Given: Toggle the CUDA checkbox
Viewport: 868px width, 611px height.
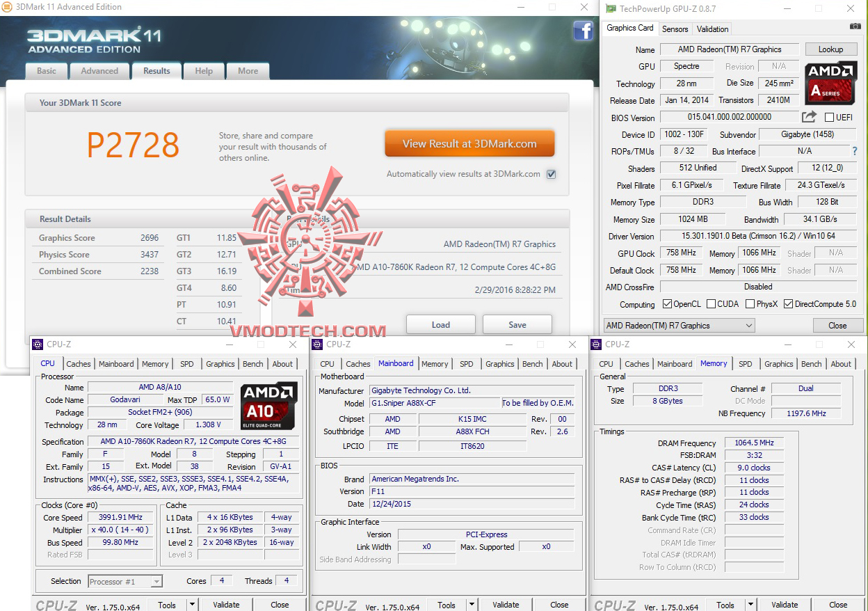Looking at the screenshot, I should [711, 304].
